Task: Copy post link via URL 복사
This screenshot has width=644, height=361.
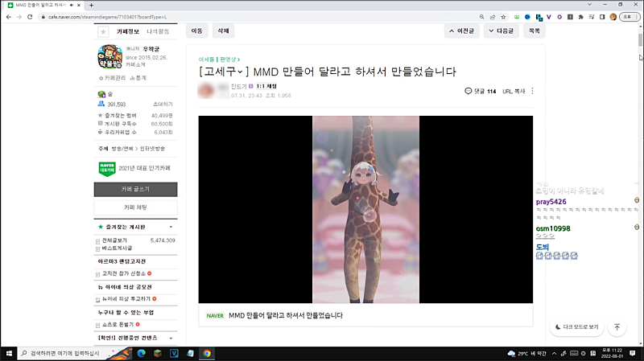Action: click(x=514, y=91)
